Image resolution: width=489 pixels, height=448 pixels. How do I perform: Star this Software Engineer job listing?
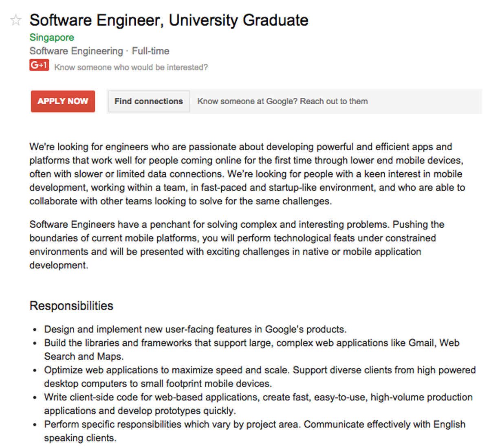pos(15,20)
